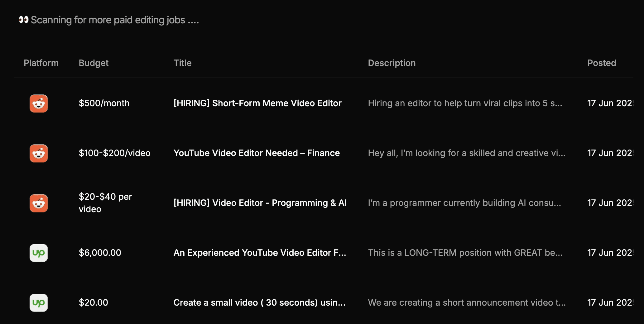Click posted date of Programming & AI row
Image resolution: width=644 pixels, height=324 pixels.
pyautogui.click(x=610, y=203)
